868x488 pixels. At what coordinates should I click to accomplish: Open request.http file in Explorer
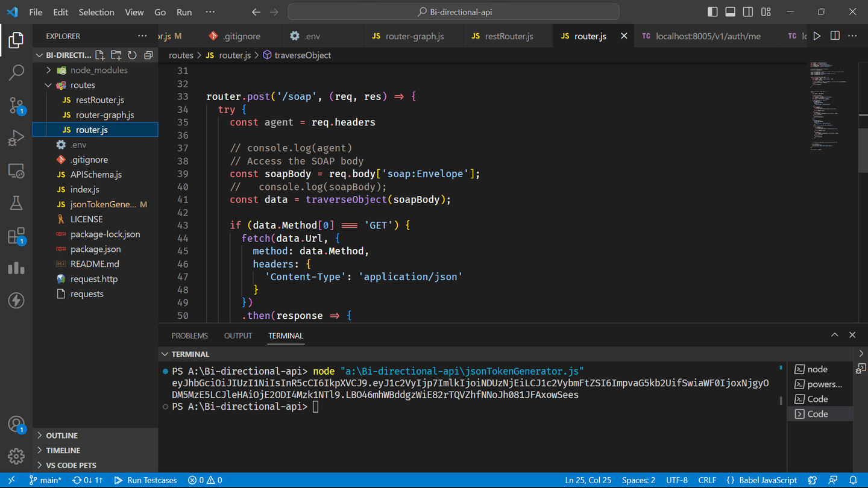click(x=95, y=279)
